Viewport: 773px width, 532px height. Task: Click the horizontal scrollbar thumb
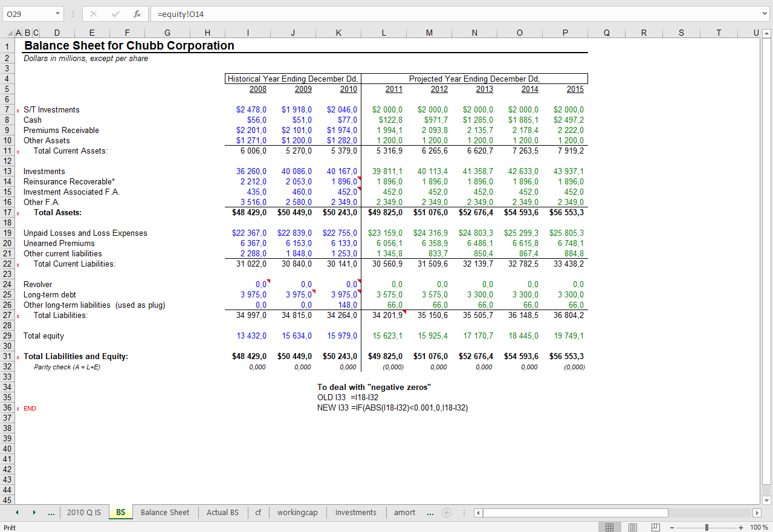(x=575, y=513)
